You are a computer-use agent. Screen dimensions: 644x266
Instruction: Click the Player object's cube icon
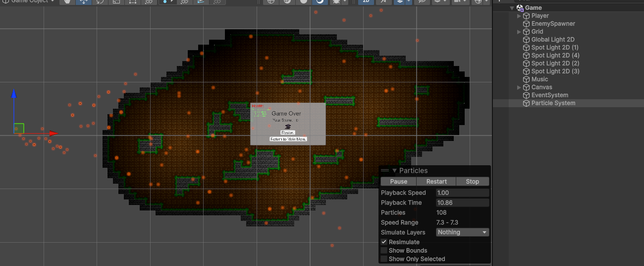526,16
